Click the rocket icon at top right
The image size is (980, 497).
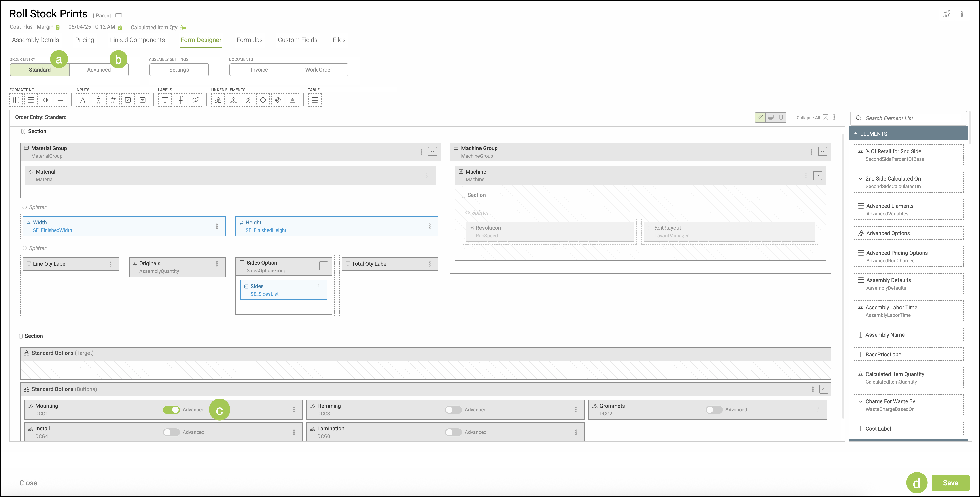click(x=946, y=14)
